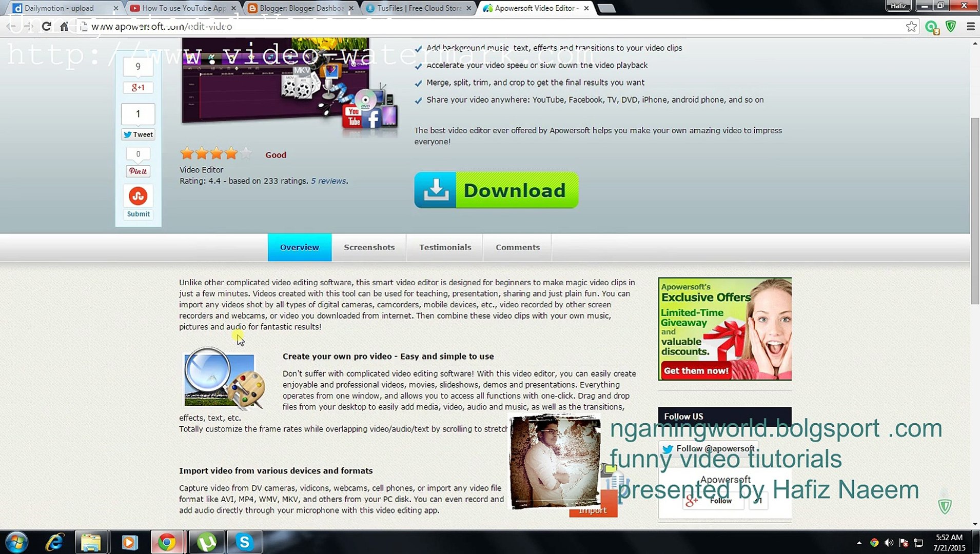Click the Google+ count bubble showing 9
The image size is (980, 554).
point(138,66)
